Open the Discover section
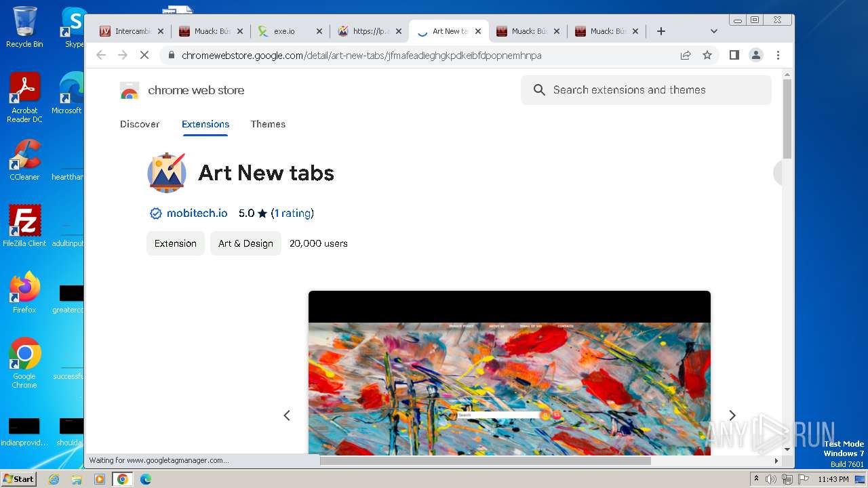 (140, 124)
